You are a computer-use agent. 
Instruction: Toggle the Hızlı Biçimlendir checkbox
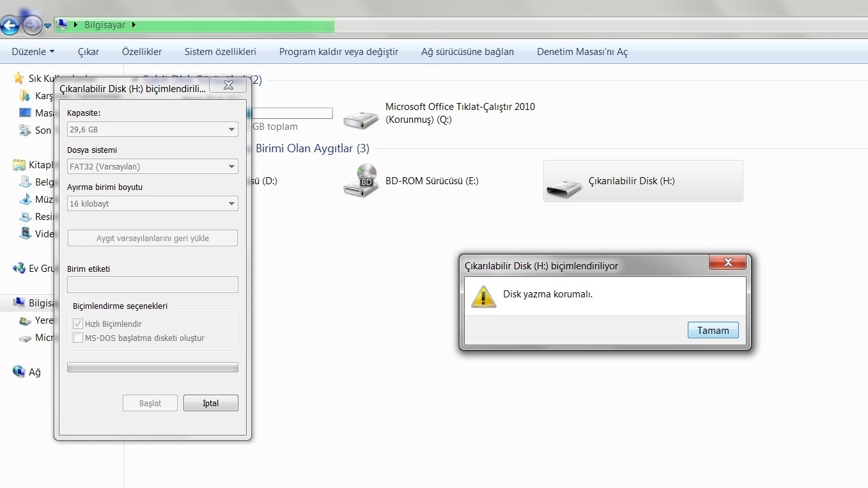pos(78,324)
